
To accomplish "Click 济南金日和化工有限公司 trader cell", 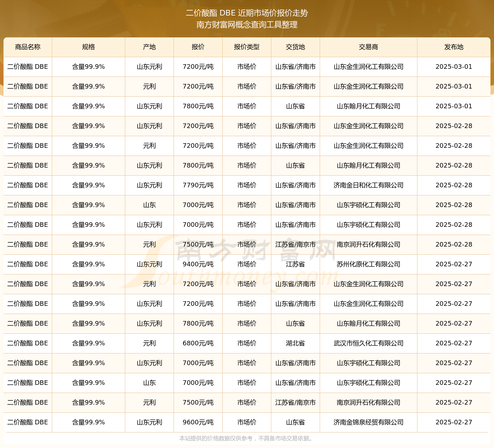I will click(368, 185).
